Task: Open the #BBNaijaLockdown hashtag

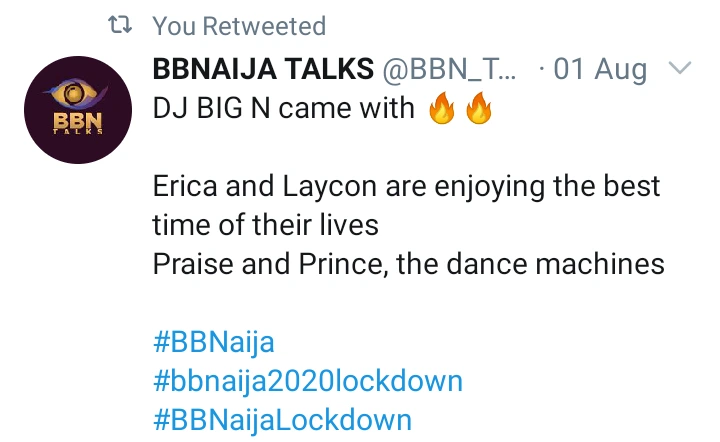Action: [x=282, y=418]
